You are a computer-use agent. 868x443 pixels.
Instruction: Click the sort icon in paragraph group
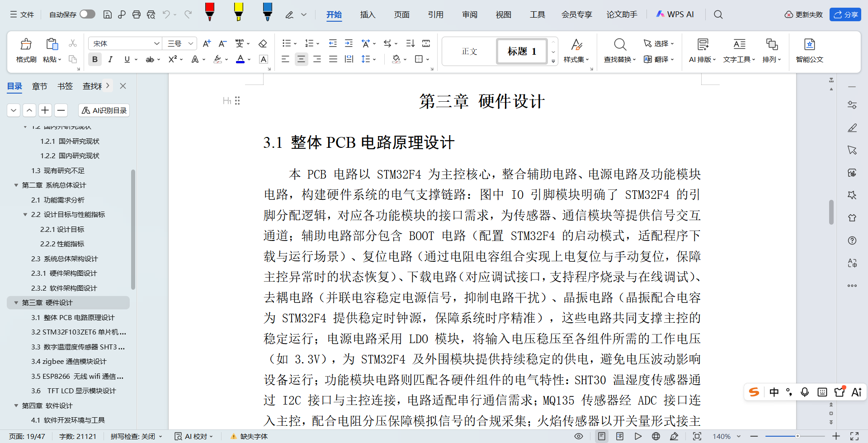pos(410,43)
